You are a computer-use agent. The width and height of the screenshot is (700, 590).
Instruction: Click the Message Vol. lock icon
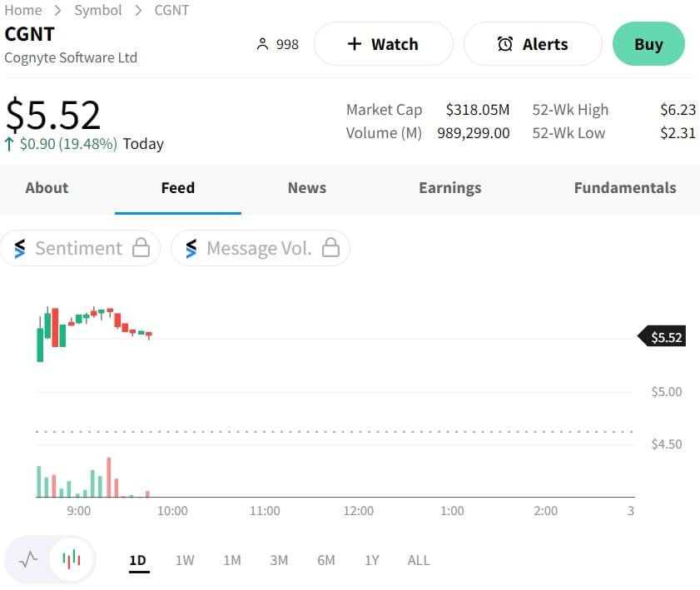tap(330, 248)
